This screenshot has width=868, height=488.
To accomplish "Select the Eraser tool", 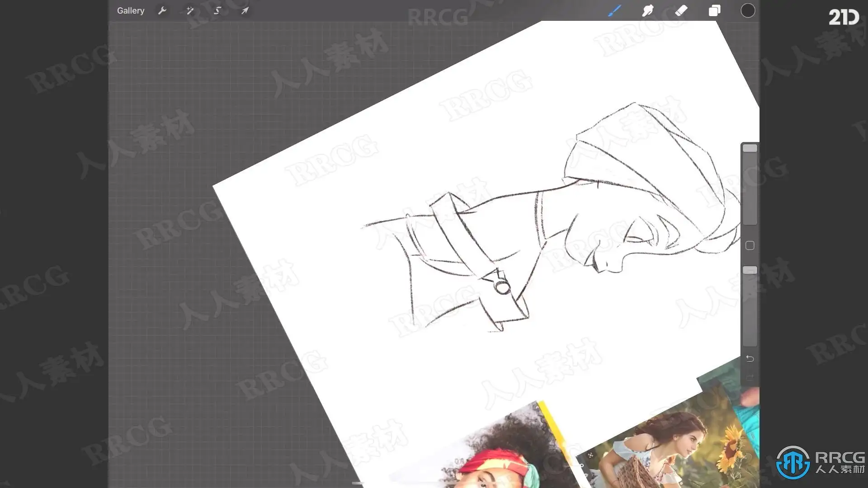I will [x=681, y=10].
